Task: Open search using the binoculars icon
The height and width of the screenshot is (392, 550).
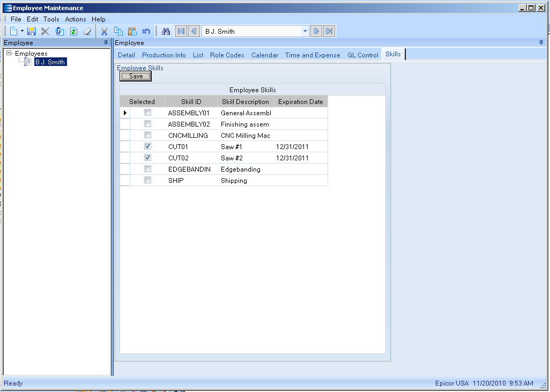Action: click(x=166, y=31)
